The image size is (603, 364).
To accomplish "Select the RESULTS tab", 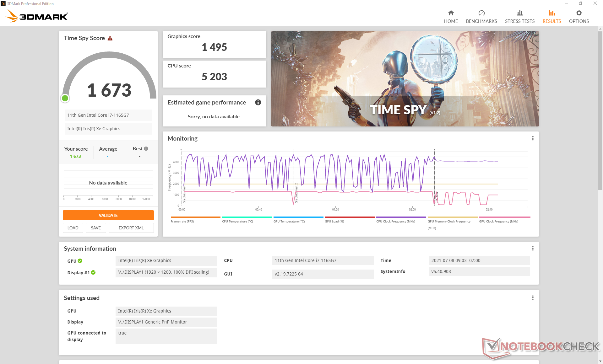I will (551, 17).
